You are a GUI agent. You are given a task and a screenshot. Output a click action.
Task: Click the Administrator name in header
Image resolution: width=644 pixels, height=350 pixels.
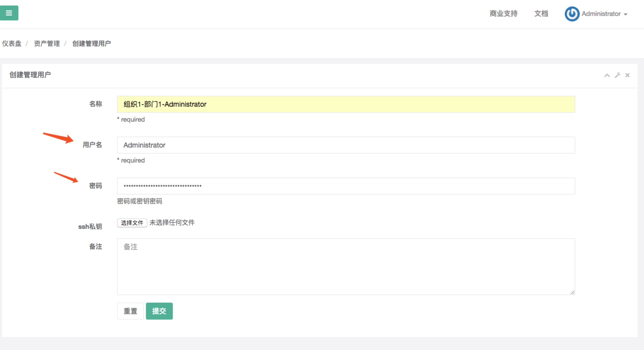(601, 14)
